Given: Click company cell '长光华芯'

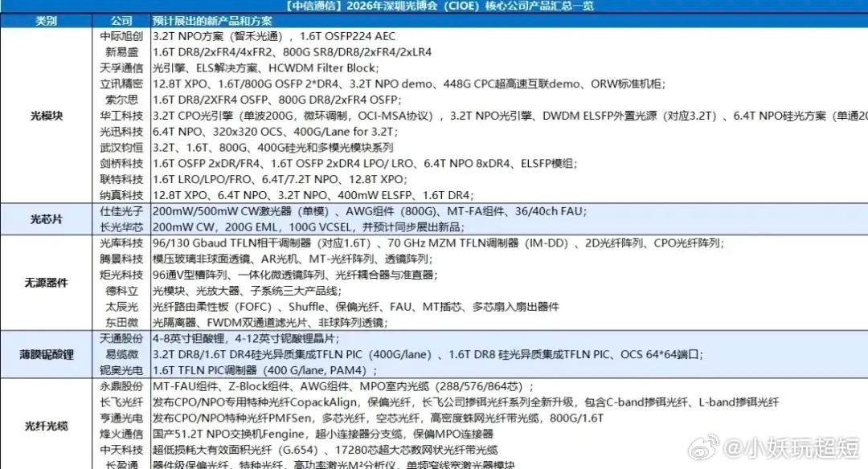Looking at the screenshot, I should (x=121, y=227).
